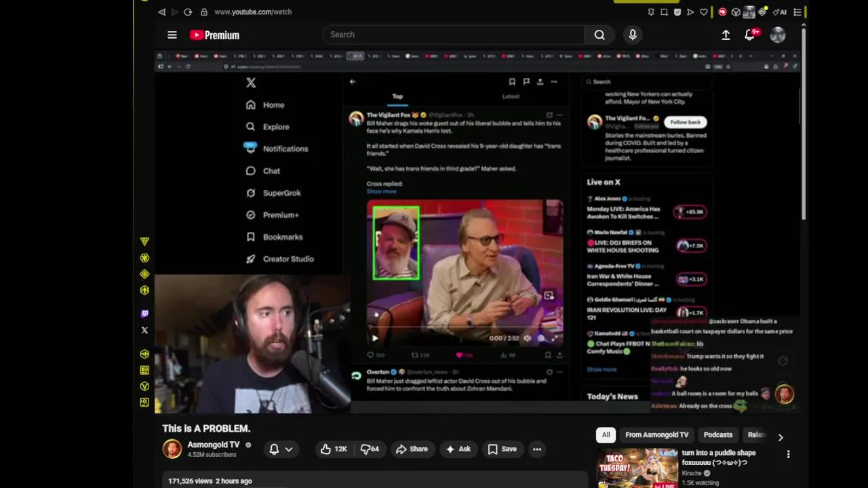
Task: Click the play button on embedded tweet video
Action: 374,338
